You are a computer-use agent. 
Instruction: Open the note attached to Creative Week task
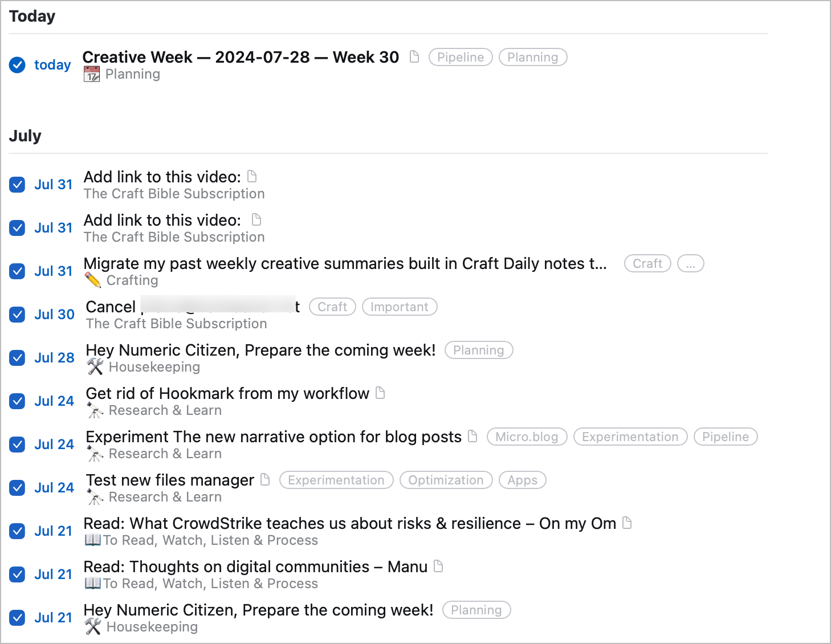(x=414, y=57)
